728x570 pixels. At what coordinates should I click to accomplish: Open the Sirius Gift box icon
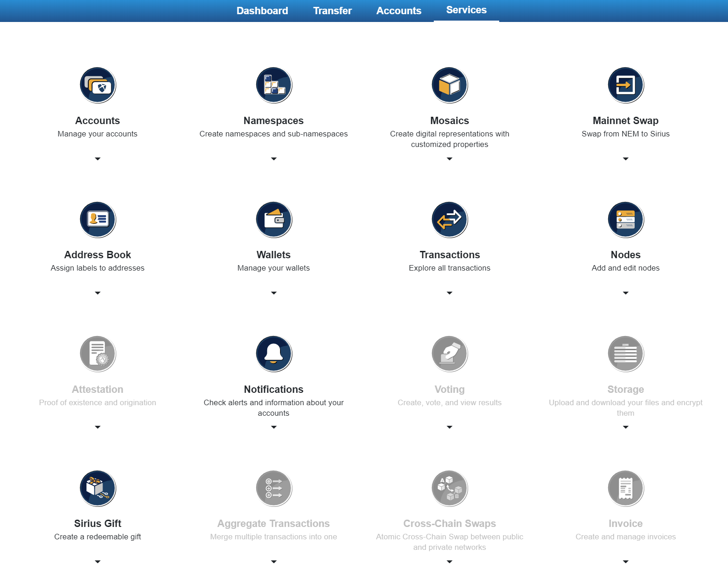click(x=97, y=488)
